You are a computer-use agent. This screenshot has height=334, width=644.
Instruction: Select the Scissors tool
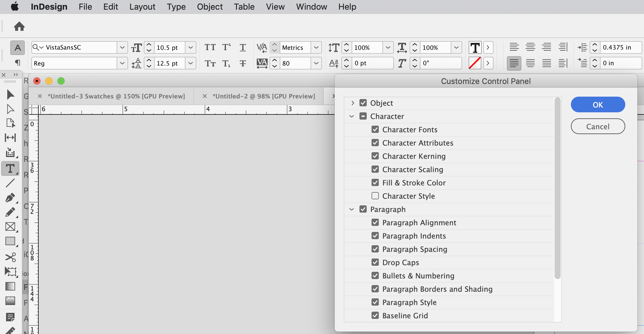coord(10,257)
